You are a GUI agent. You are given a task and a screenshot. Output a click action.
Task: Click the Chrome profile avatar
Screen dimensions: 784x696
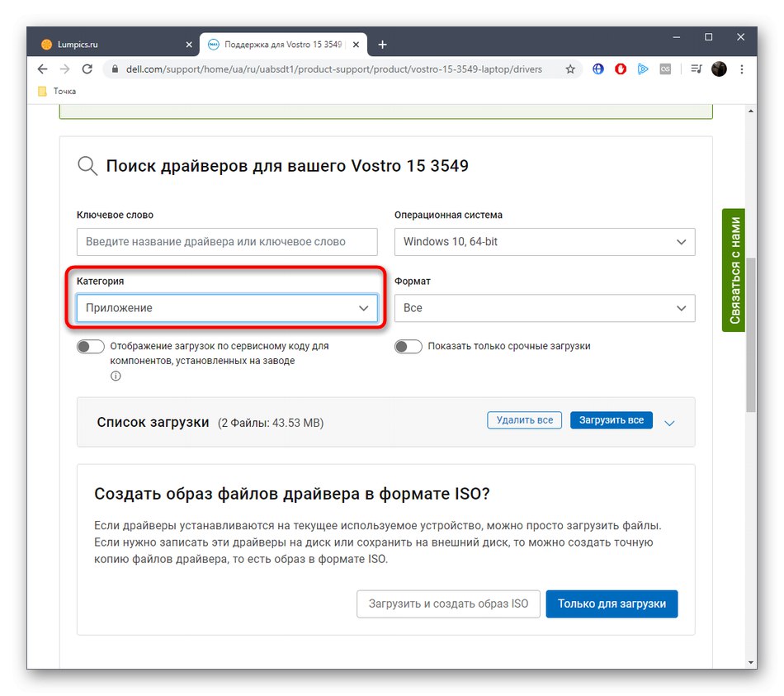pos(718,69)
